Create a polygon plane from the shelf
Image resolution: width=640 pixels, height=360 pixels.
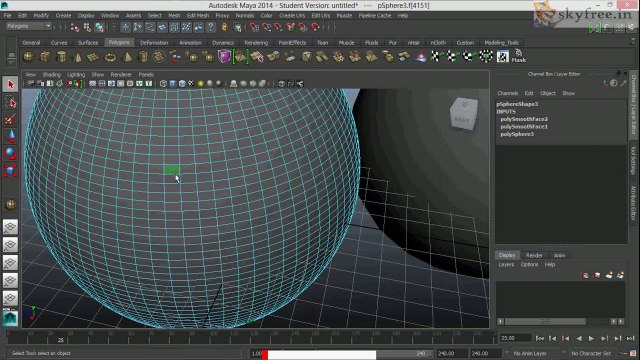click(93, 57)
